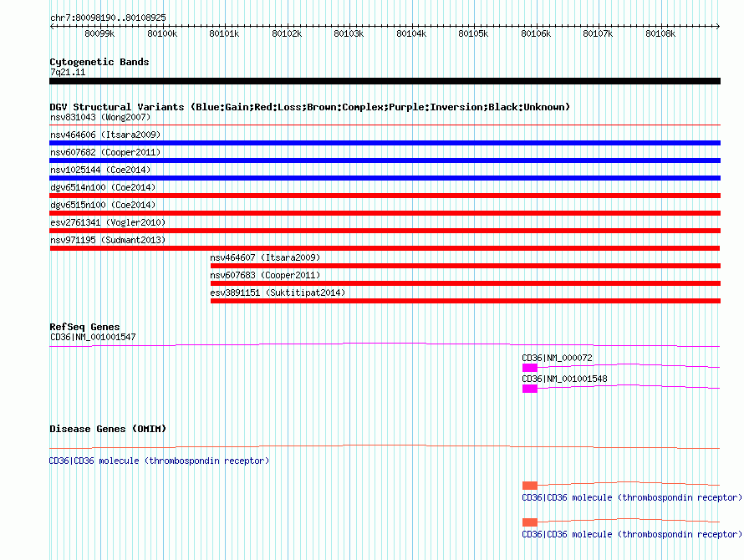Click the 80103k ruler tick label
The height and width of the screenshot is (560, 744).
pyautogui.click(x=349, y=33)
